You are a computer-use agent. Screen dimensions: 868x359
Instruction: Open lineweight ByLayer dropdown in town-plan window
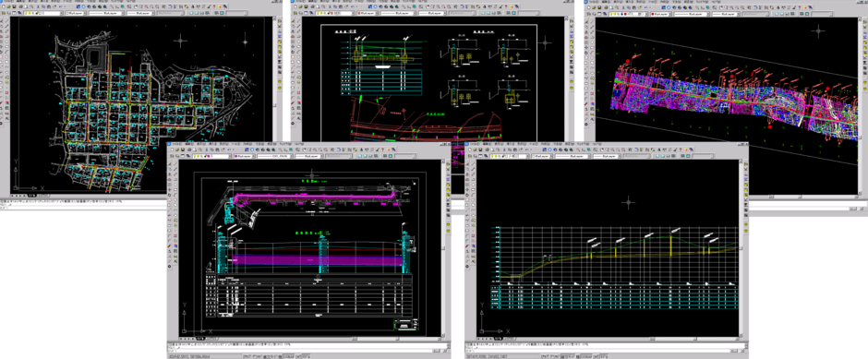click(x=140, y=13)
